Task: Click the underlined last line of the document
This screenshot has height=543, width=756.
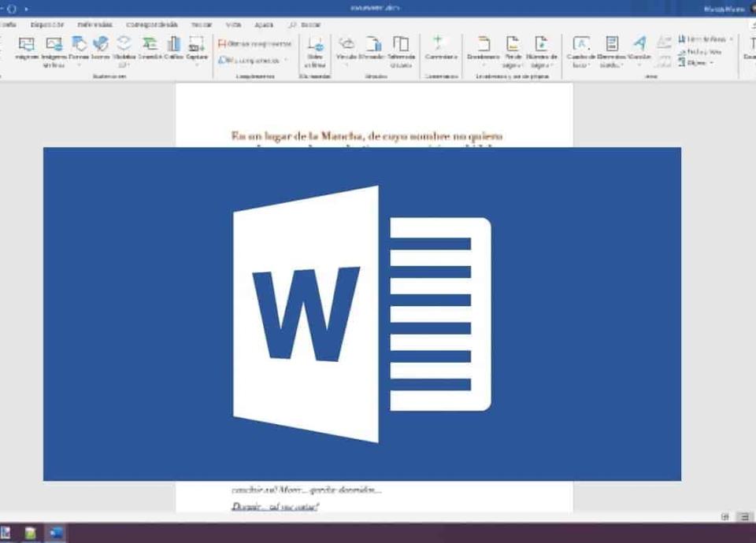Action: pyautogui.click(x=275, y=506)
